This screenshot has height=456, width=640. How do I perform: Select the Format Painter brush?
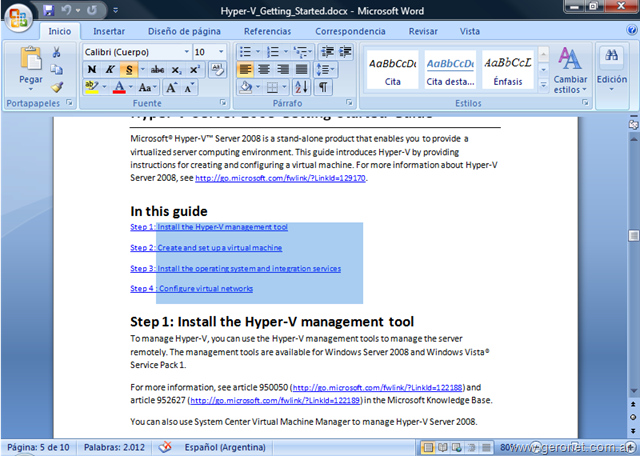[57, 87]
